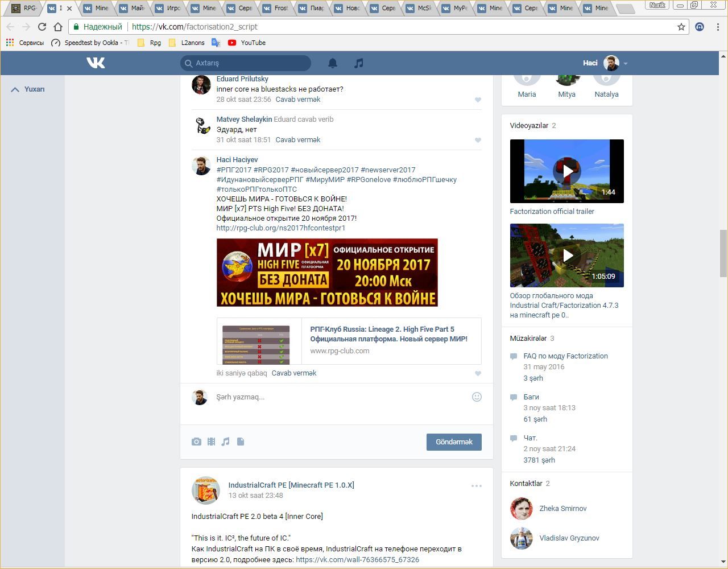Click the МИР x7 banner image

pyautogui.click(x=327, y=273)
